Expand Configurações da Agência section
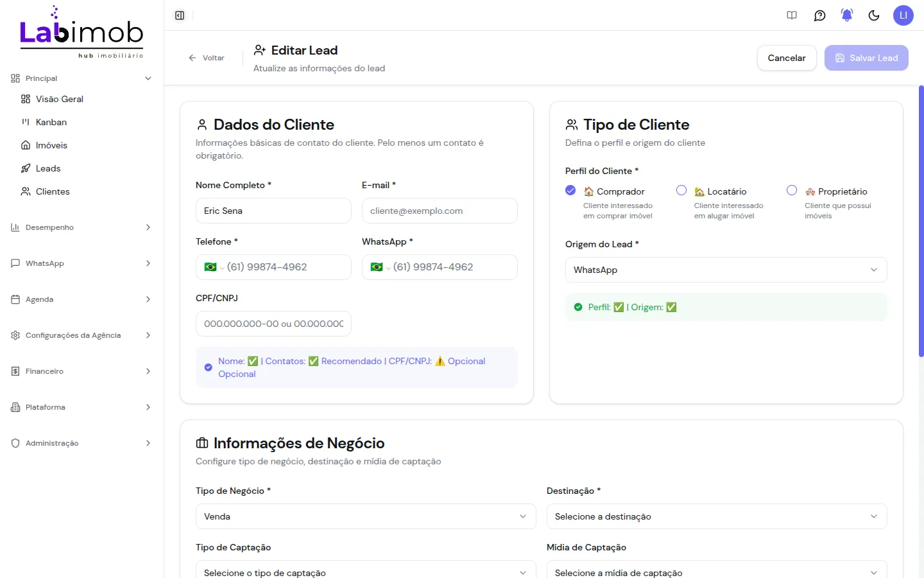Viewport: 924px width, 578px height. coord(148,335)
